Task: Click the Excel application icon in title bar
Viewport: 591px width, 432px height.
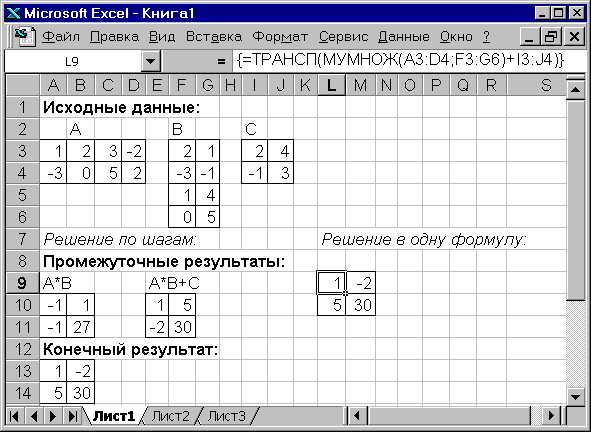Action: 14,14
